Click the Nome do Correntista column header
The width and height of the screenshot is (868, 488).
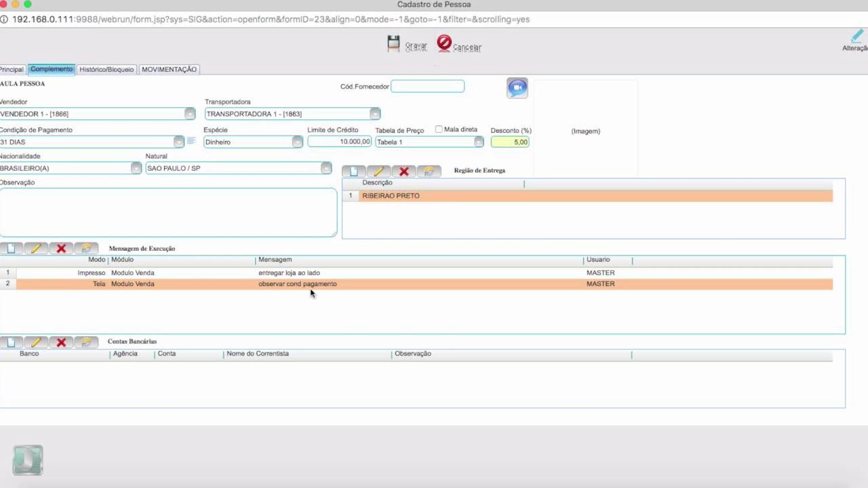pos(258,354)
